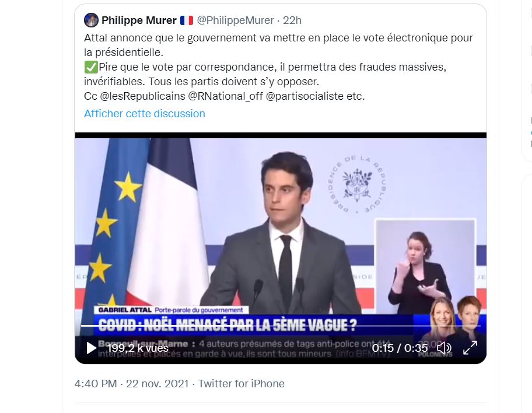Click the 0:15 / 0:35 time display
The height and width of the screenshot is (413, 532).
pyautogui.click(x=400, y=348)
